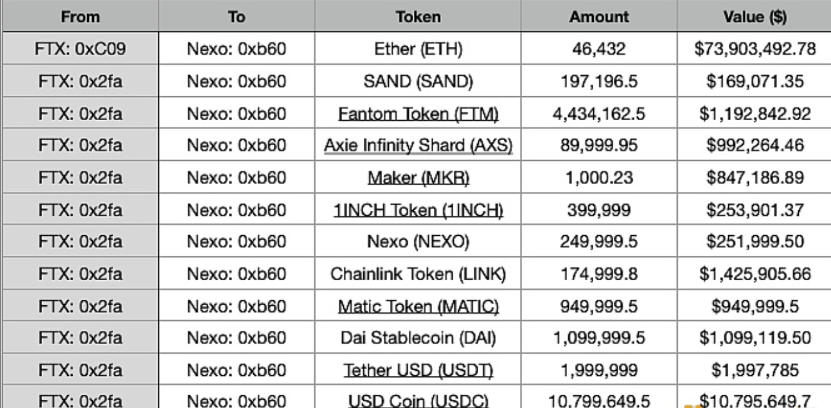Open the 1INCH Token (1INCH) link
The height and width of the screenshot is (408, 831).
(418, 210)
